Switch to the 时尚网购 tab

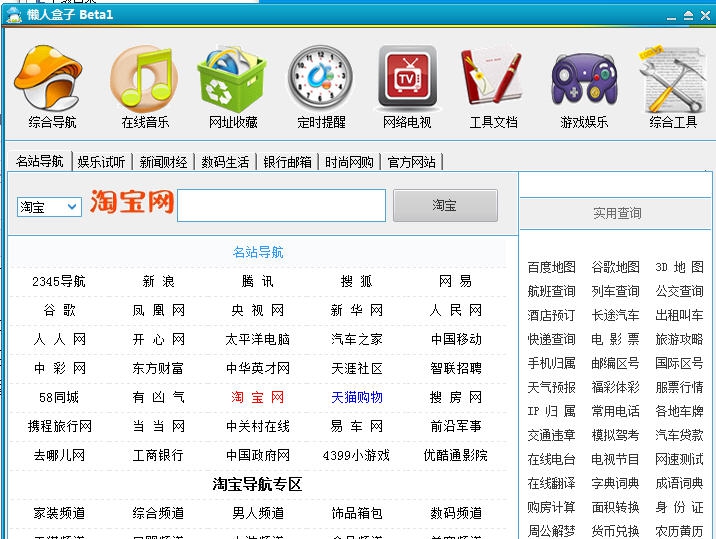point(349,162)
